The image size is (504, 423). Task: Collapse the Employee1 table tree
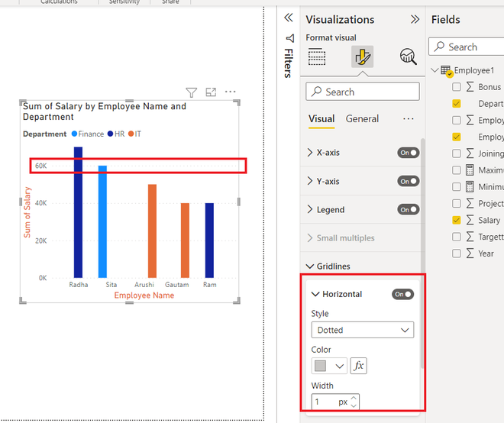click(x=435, y=70)
